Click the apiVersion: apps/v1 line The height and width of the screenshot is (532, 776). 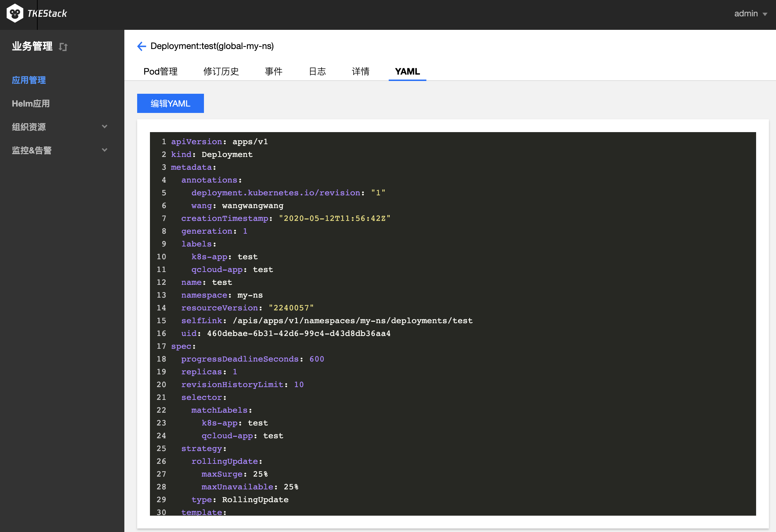[220, 142]
